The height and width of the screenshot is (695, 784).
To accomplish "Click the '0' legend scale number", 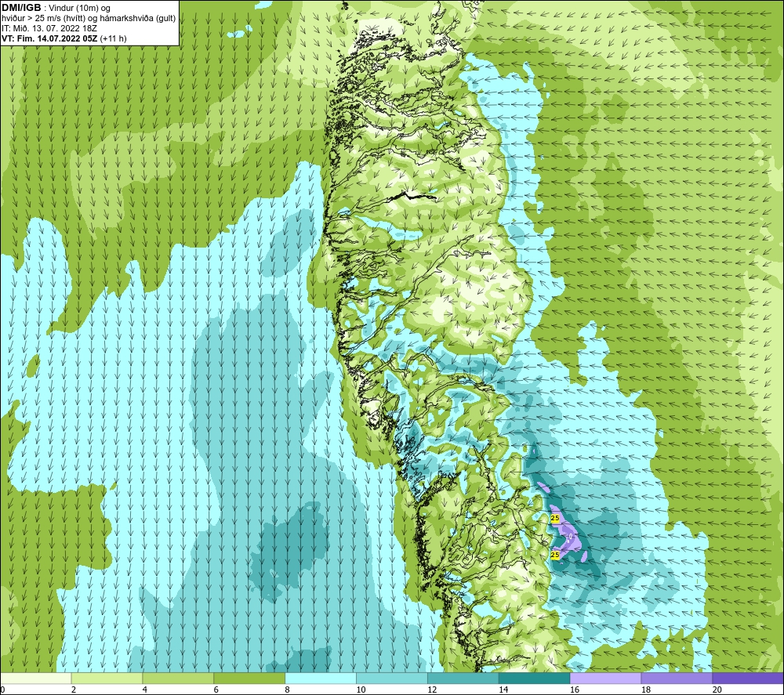I will click(2, 690).
